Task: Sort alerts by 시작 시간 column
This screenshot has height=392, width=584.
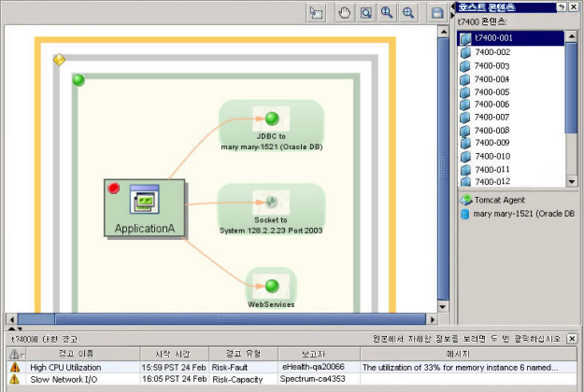Action: pos(175,354)
